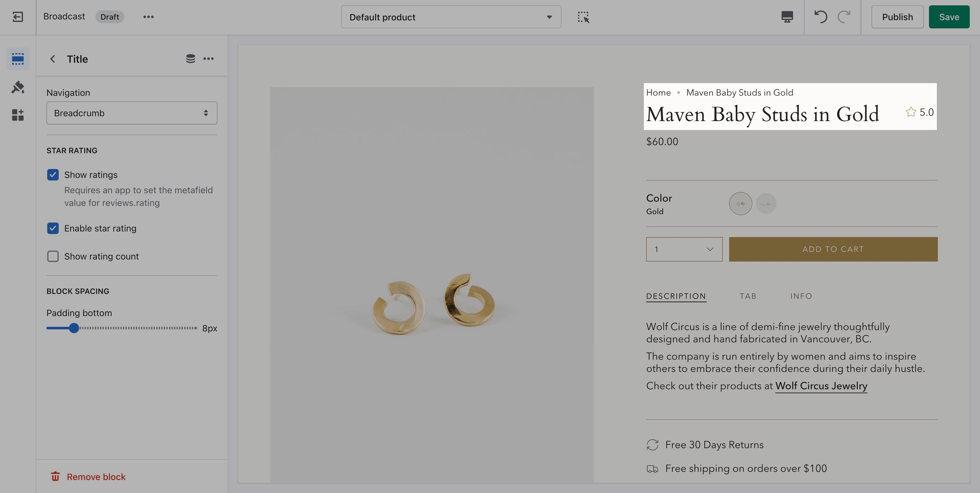Switch to the INFO tab
The image size is (980, 493).
pyautogui.click(x=801, y=296)
